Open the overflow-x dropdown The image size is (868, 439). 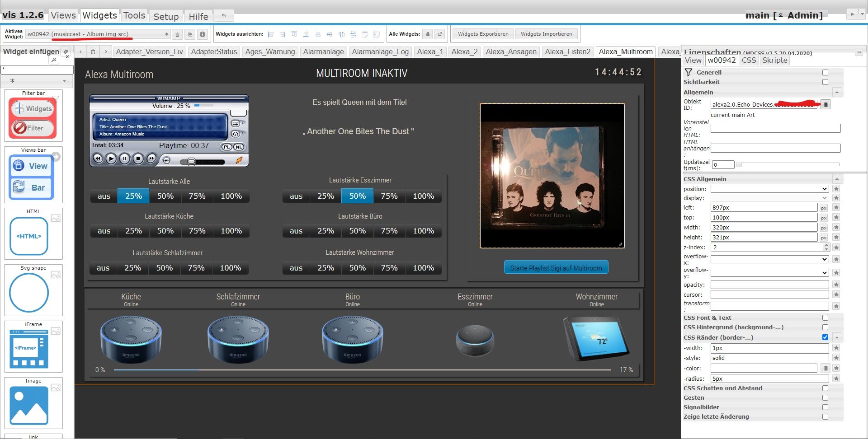(769, 259)
